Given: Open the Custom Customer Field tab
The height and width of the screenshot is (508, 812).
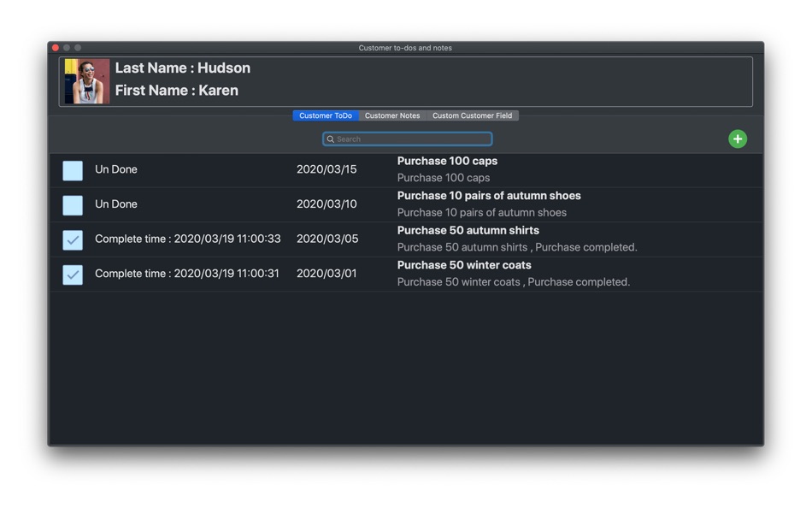Looking at the screenshot, I should point(473,115).
